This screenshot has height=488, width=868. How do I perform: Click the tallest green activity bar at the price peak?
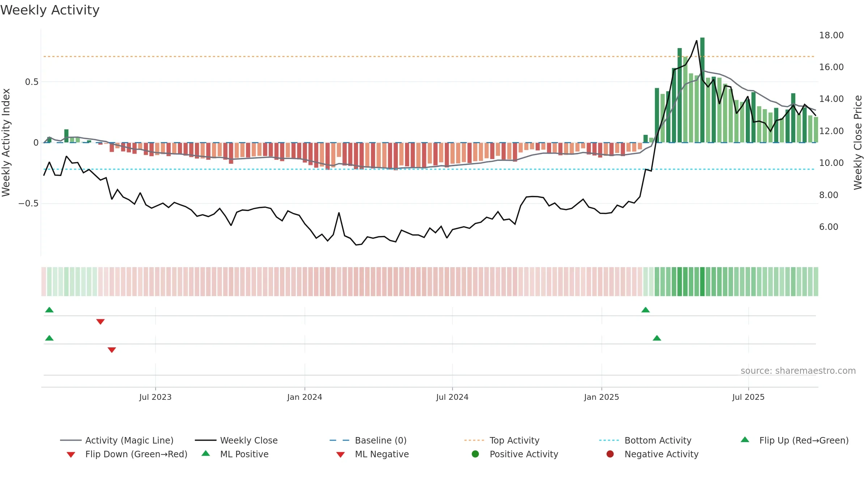tap(702, 90)
